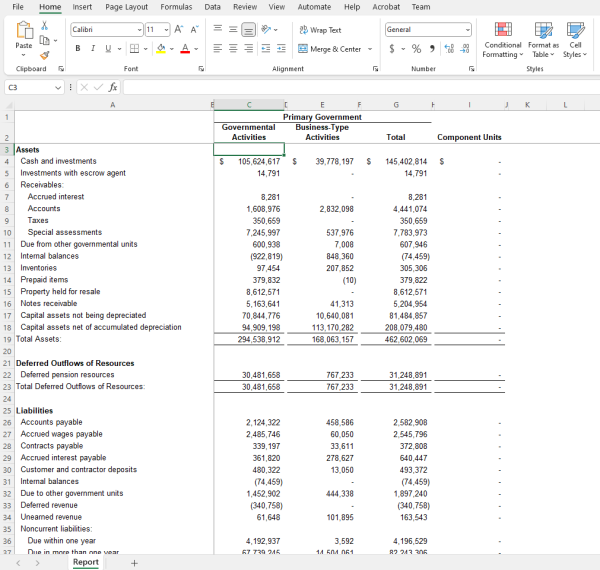Decrease indent icon
This screenshot has width=600, height=570.
[266, 49]
